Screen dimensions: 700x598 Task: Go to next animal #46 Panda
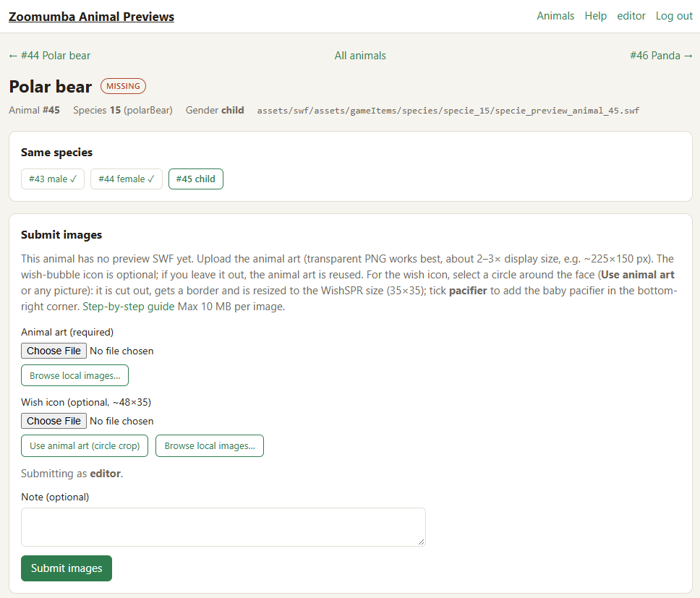[661, 56]
